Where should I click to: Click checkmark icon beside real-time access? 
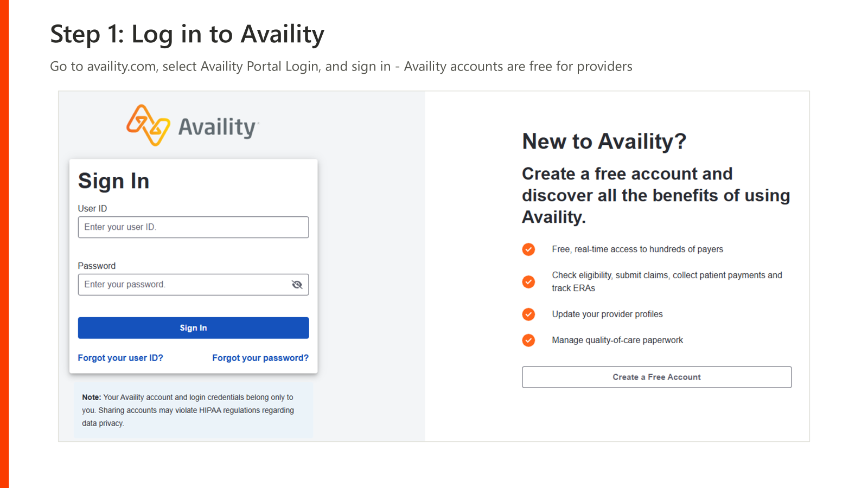[528, 249]
